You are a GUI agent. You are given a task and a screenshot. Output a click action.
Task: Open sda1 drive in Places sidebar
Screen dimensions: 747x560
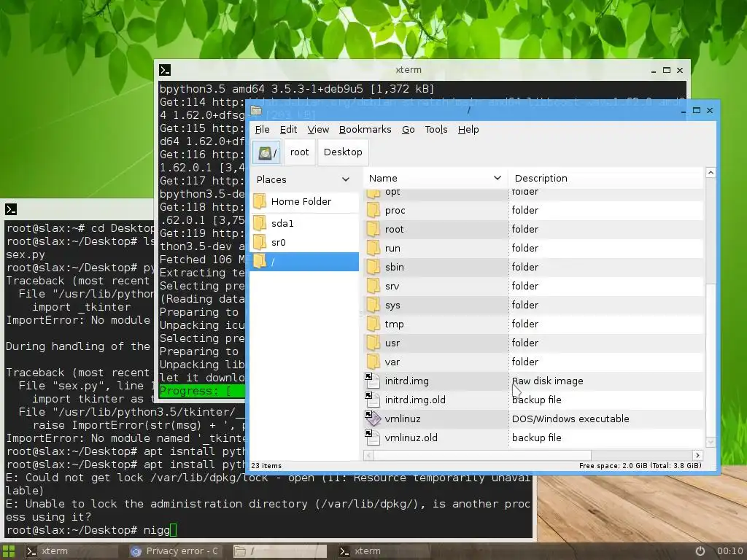tap(304, 223)
